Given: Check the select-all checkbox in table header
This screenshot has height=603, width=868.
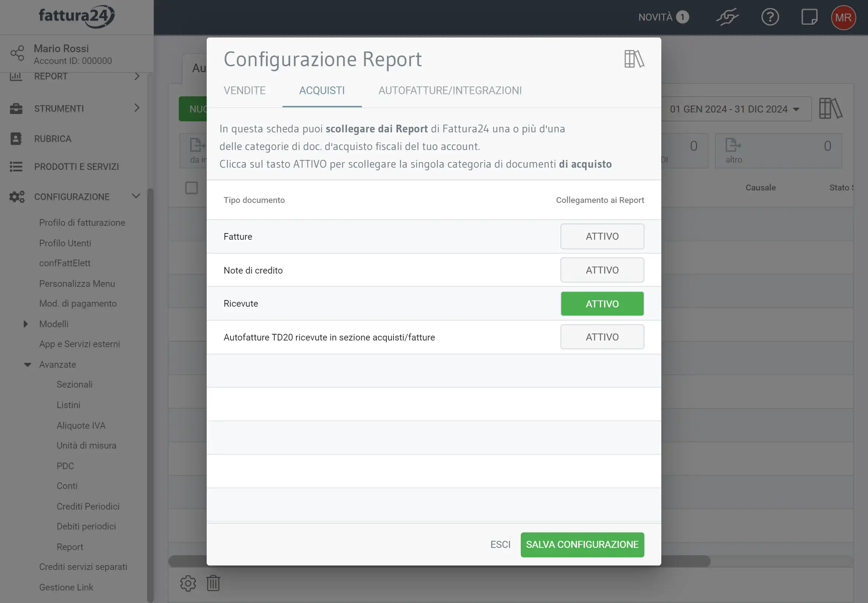Looking at the screenshot, I should pyautogui.click(x=192, y=188).
